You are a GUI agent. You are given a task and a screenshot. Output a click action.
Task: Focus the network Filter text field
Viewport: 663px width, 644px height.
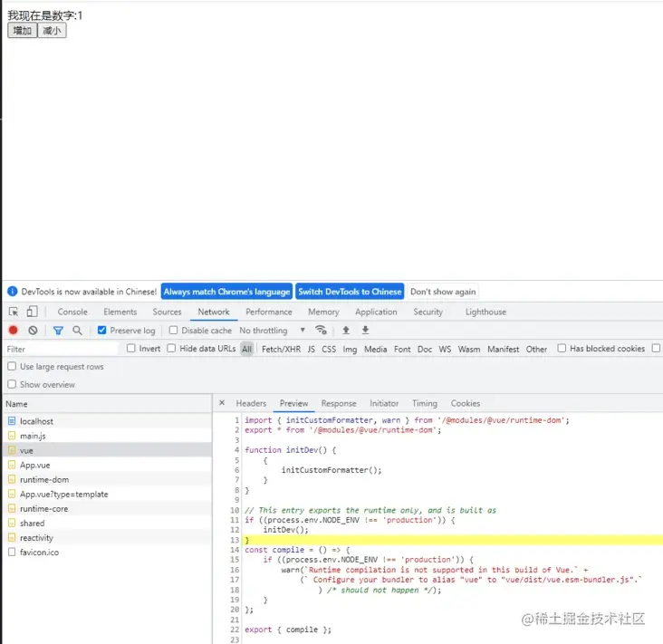[62, 349]
